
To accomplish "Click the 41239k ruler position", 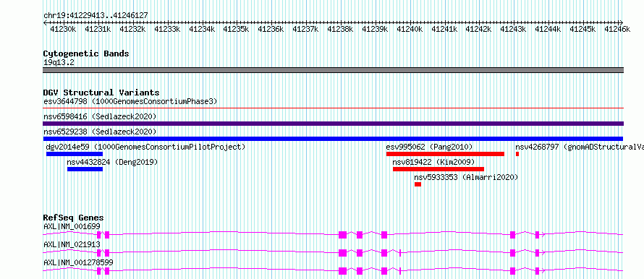I will tap(375, 29).
